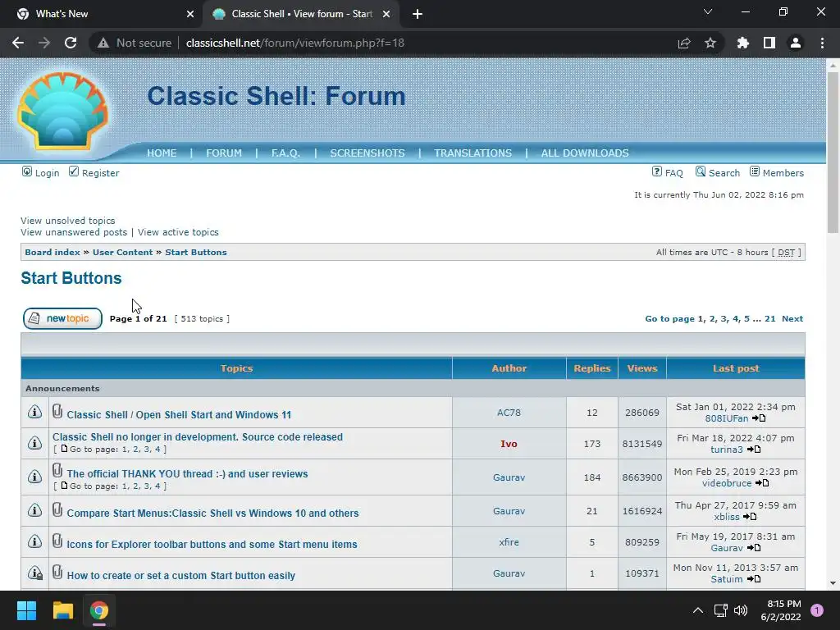Go back with the browser back arrow
Screen dimensions: 840x630
click(x=18, y=43)
